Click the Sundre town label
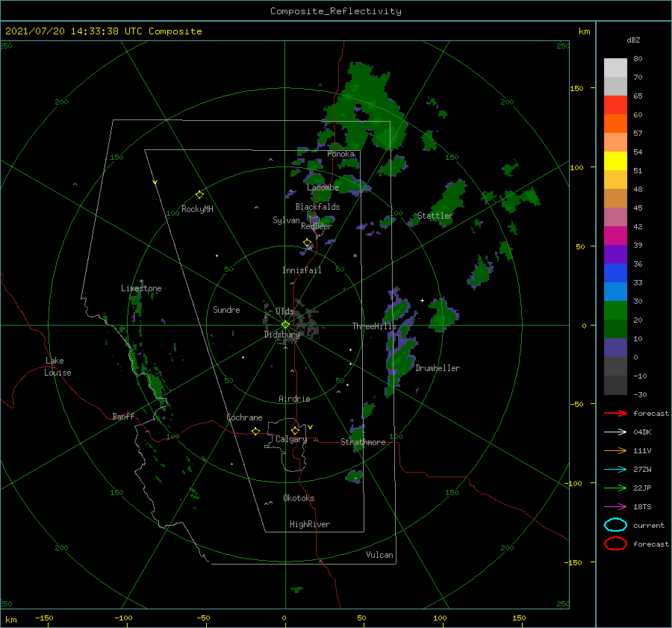This screenshot has height=628, width=672. (226, 309)
